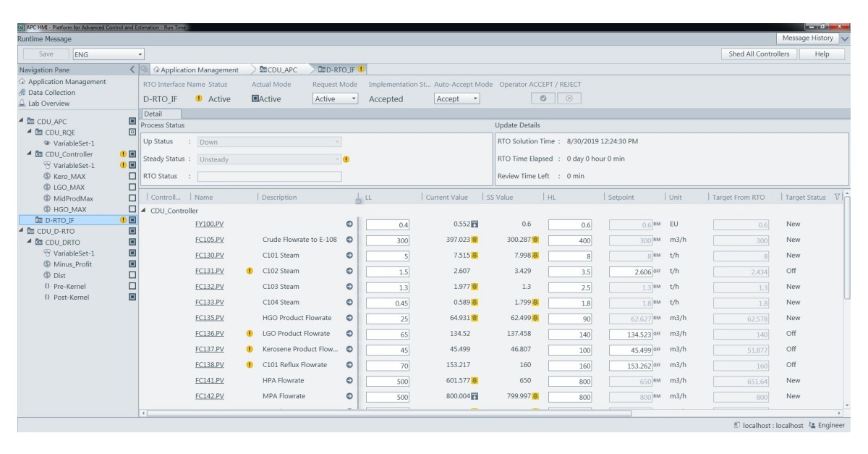Toggle the Post-Kernel checkbox in tree

tap(132, 297)
